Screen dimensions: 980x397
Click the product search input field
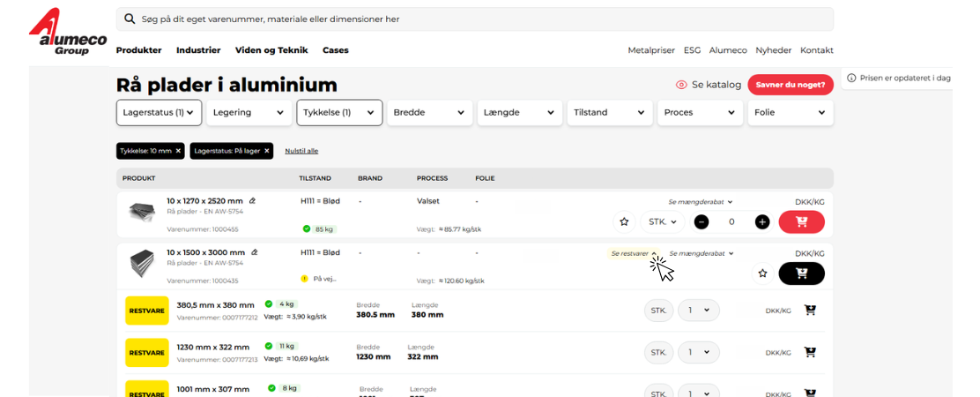pyautogui.click(x=476, y=19)
